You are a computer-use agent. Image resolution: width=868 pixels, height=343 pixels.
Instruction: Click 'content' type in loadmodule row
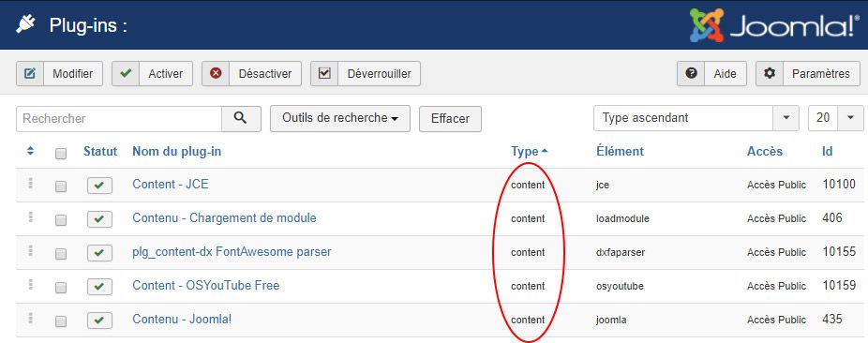pyautogui.click(x=528, y=218)
